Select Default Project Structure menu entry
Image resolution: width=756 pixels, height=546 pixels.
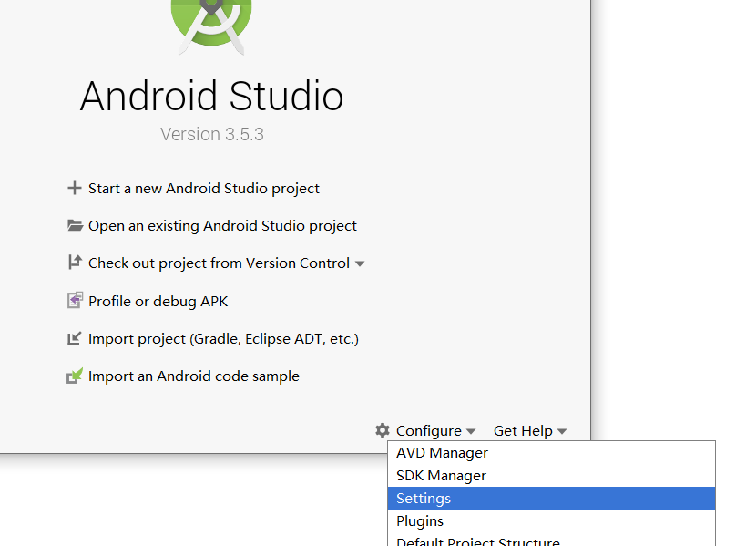[551, 540]
